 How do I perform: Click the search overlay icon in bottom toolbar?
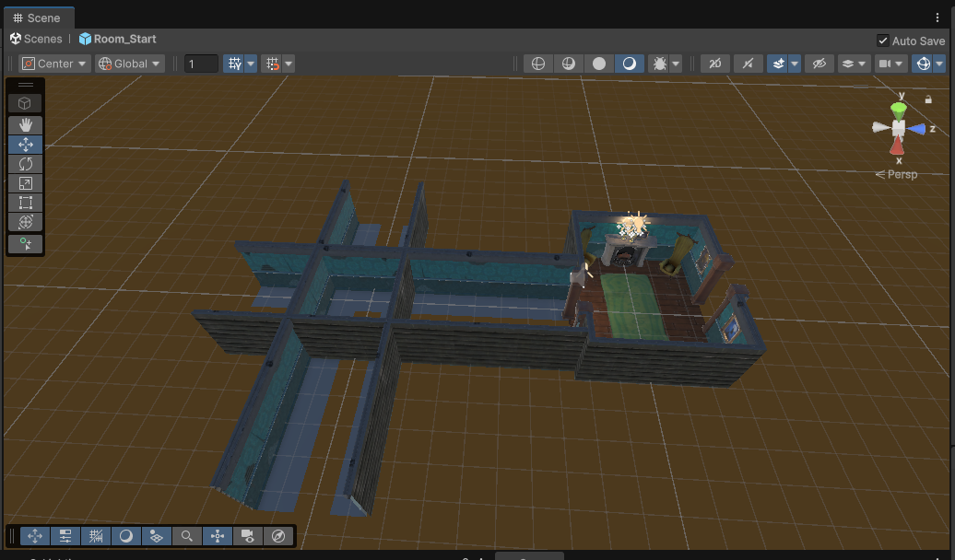(187, 536)
